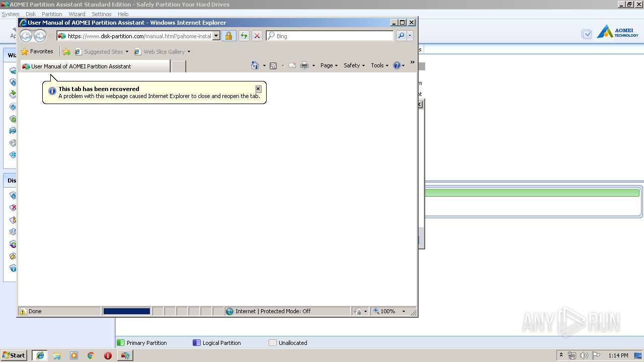Open Windows Explorer folder on taskbar
The height and width of the screenshot is (362, 644).
coord(57,355)
